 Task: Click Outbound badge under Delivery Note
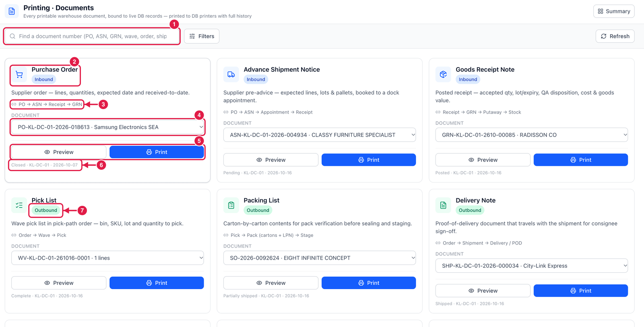[470, 210]
